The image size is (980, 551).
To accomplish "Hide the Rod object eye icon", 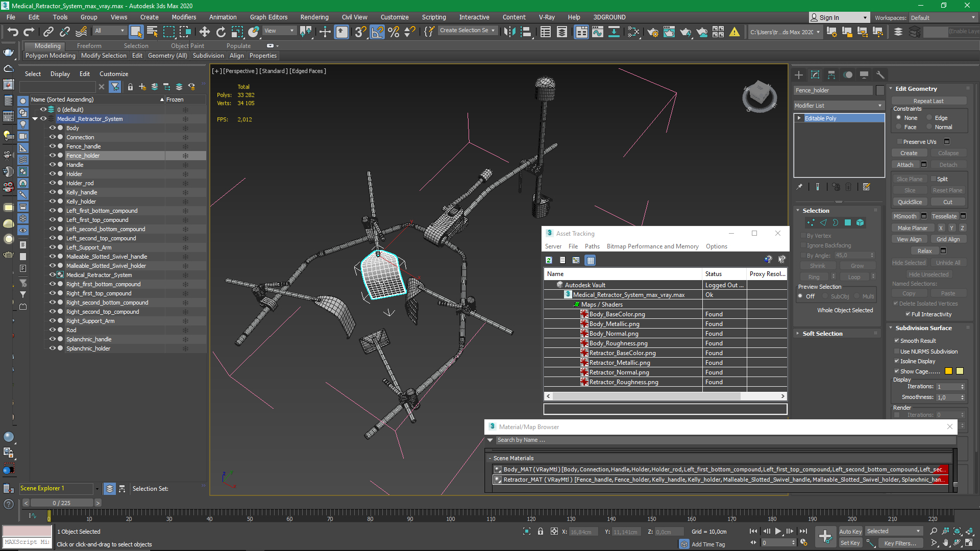I will click(x=52, y=330).
